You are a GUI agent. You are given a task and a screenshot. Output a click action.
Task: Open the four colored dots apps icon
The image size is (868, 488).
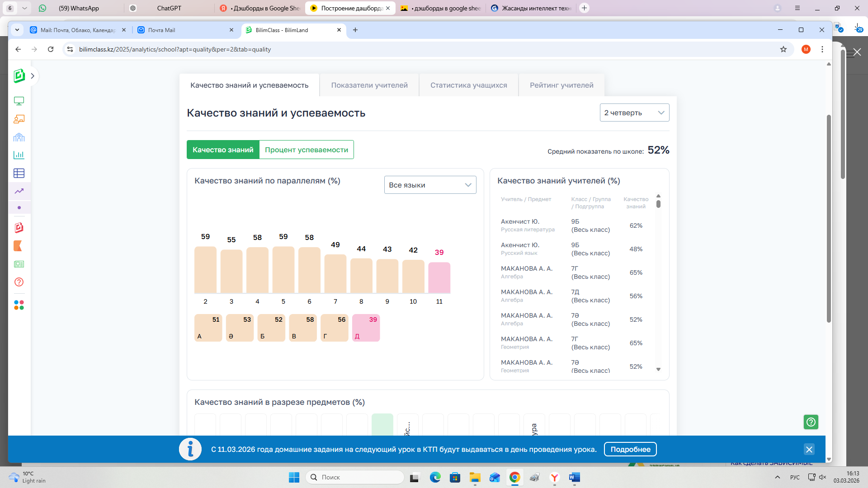tap(19, 305)
